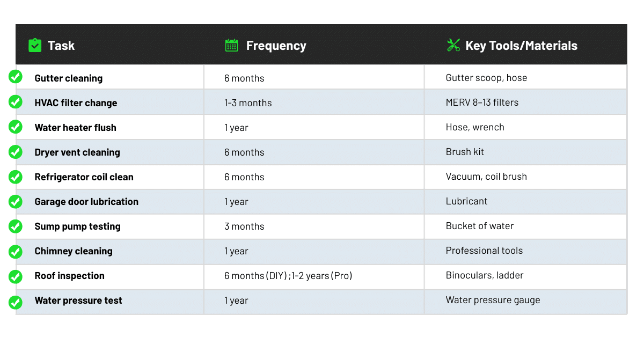The image size is (644, 337).
Task: Click the green checkmark beside Water heater flush
Action: [16, 127]
